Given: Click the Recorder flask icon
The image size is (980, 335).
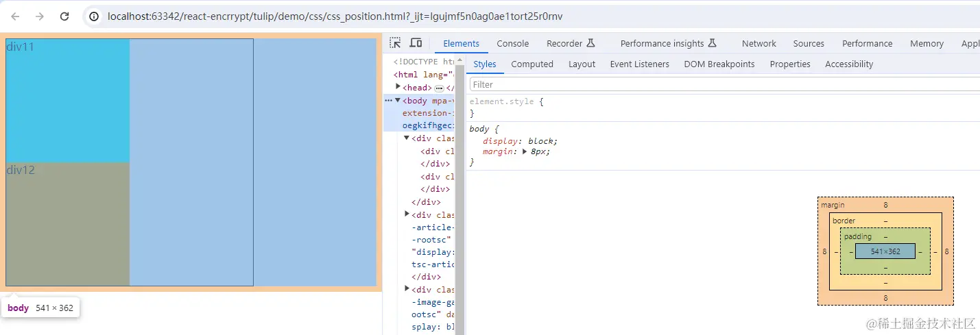Looking at the screenshot, I should pos(591,43).
